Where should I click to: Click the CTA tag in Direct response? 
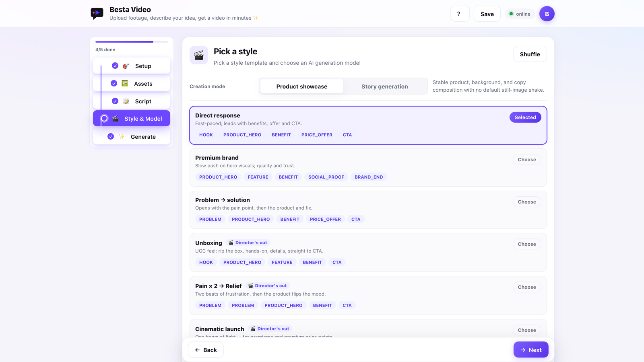point(347,135)
